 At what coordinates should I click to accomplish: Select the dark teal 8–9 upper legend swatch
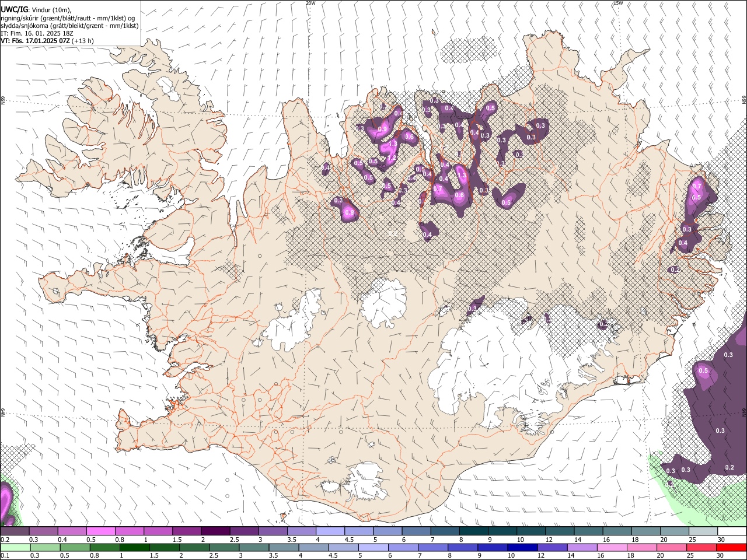(473, 531)
